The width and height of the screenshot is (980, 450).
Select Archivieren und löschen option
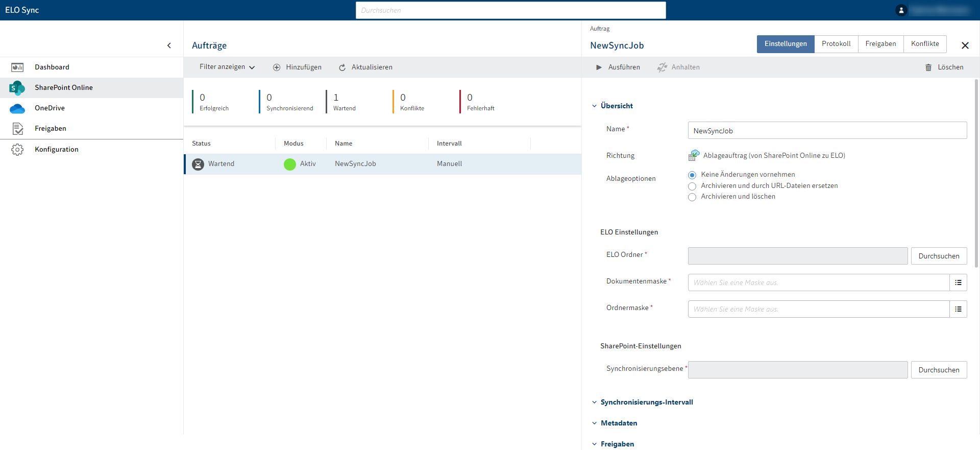(692, 197)
